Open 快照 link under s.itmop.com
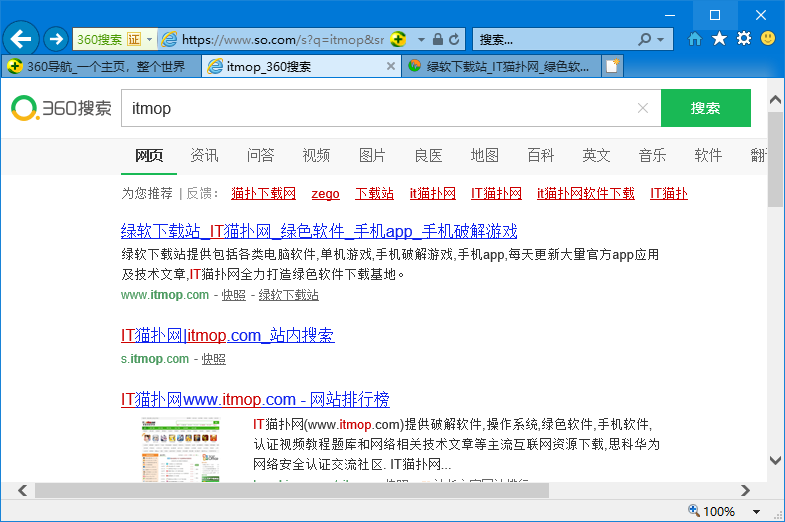This screenshot has width=785, height=522. click(x=214, y=359)
